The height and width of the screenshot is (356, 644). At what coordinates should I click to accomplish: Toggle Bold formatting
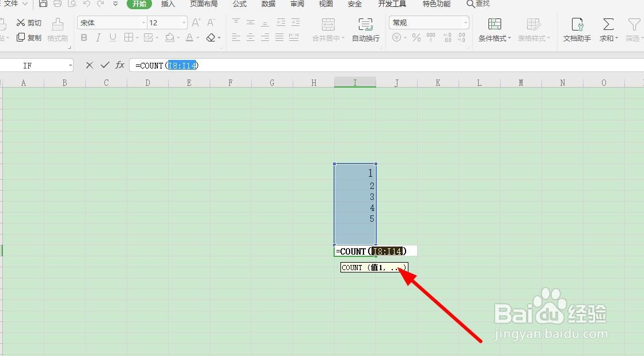(84, 38)
